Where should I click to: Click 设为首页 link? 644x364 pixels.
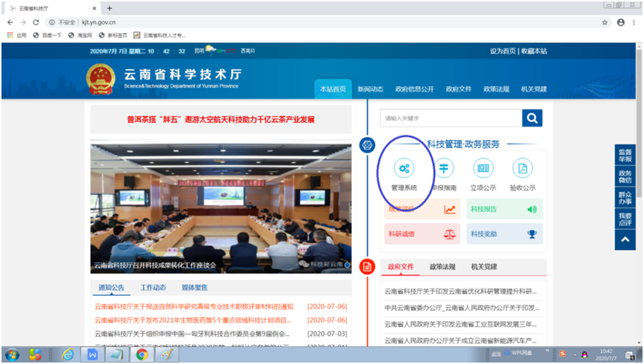502,51
